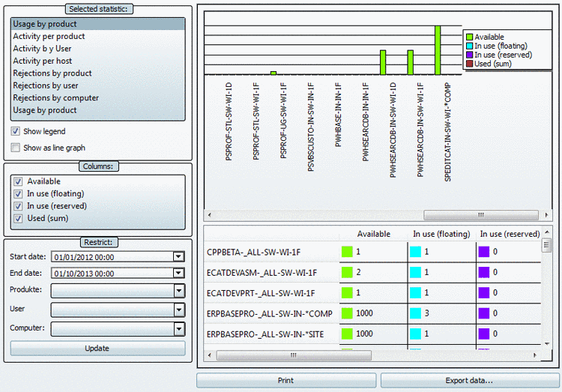Click the chart's left scroll arrow
The height and width of the screenshot is (392, 562).
coord(209,215)
